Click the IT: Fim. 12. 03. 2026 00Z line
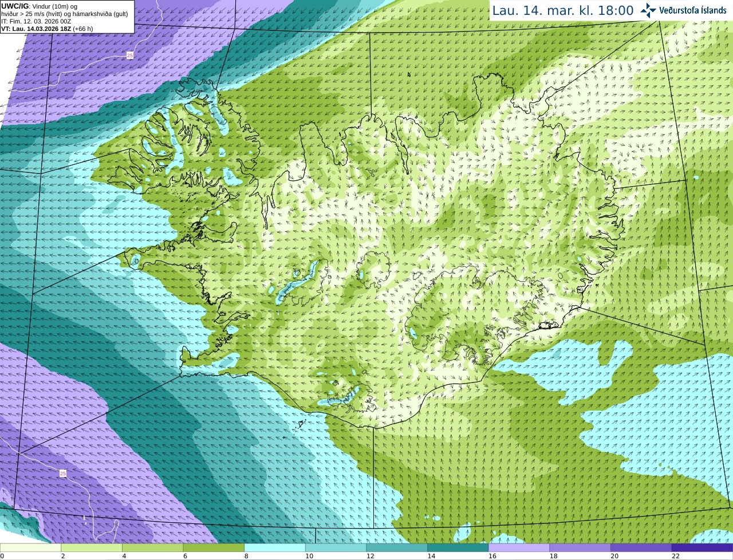The width and height of the screenshot is (733, 560). coord(36,21)
